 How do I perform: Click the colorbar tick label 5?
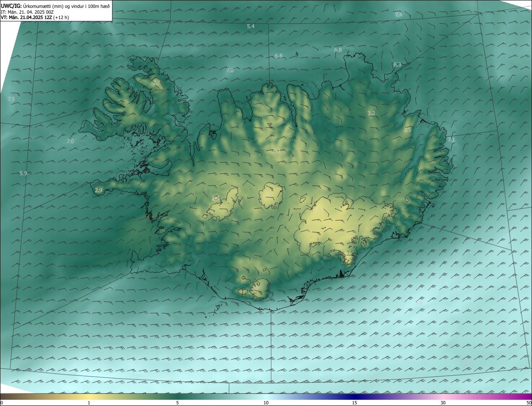pos(177,403)
